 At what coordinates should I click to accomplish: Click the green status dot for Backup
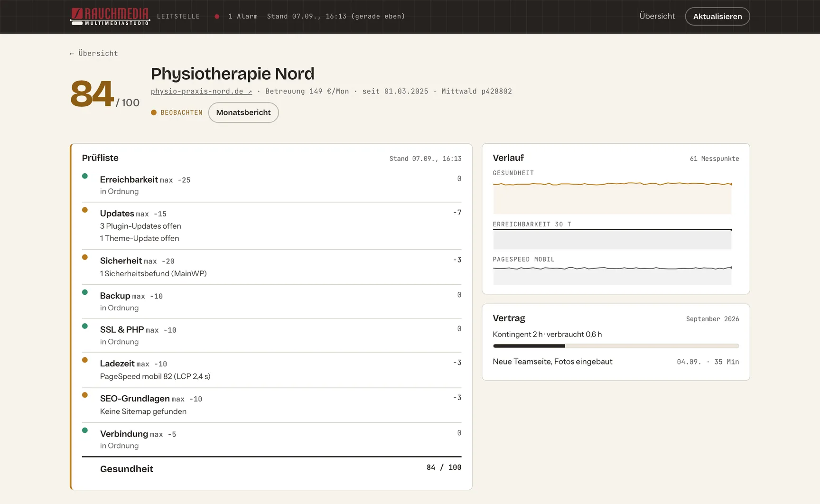85,292
